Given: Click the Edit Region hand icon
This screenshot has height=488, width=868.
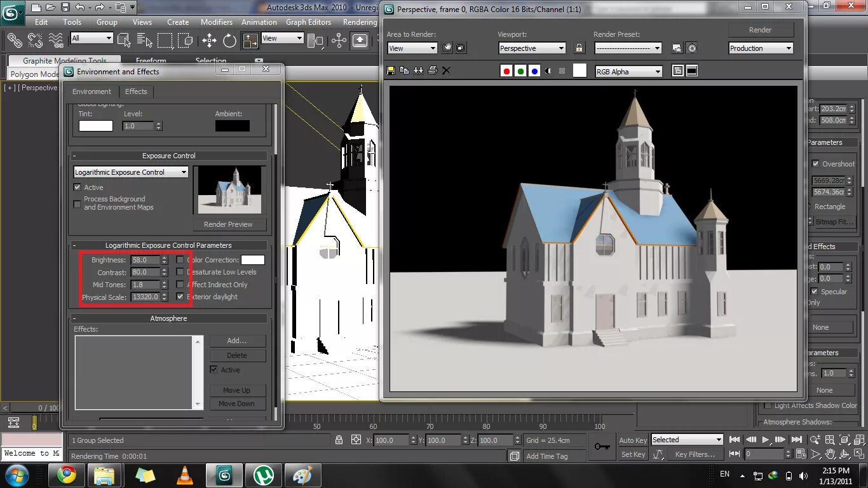Looking at the screenshot, I should pyautogui.click(x=448, y=48).
